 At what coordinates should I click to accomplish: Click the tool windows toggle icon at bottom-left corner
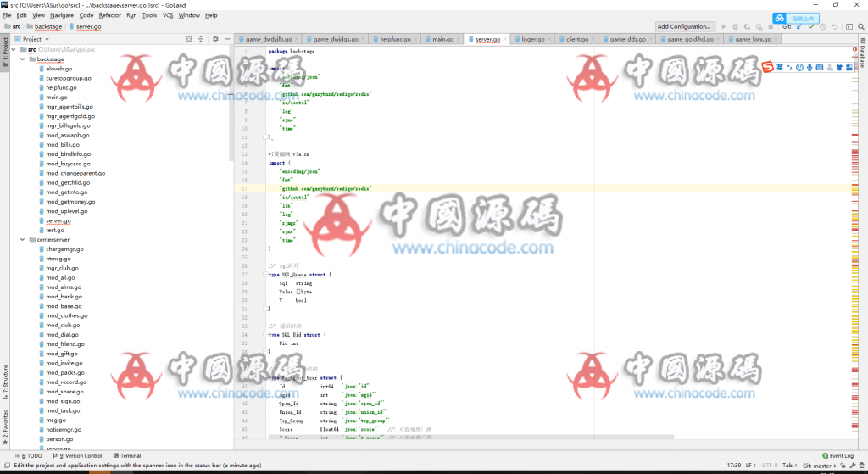pos(6,466)
